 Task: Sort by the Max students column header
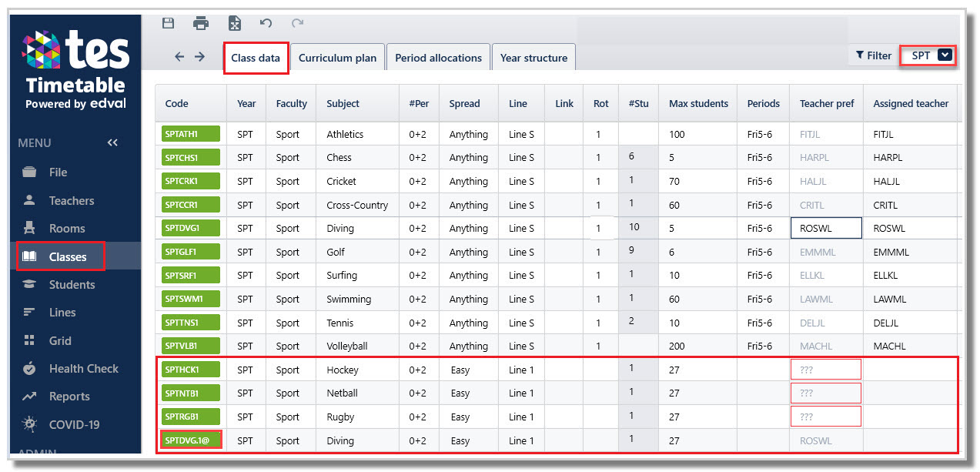pos(698,103)
